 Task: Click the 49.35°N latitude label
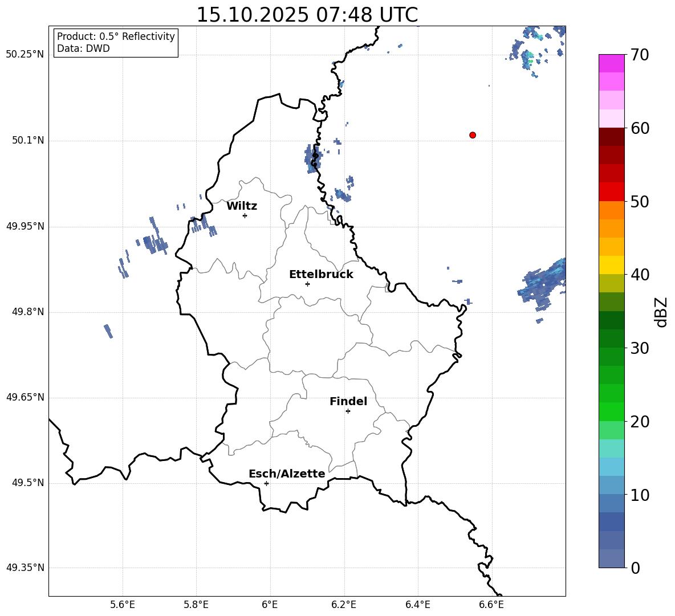tap(25, 568)
